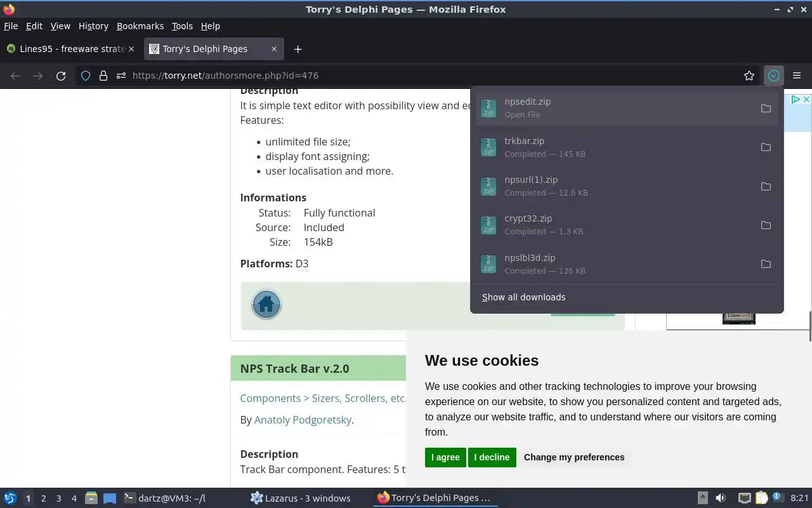Show trkbar.zip in its containing folder

766,147
